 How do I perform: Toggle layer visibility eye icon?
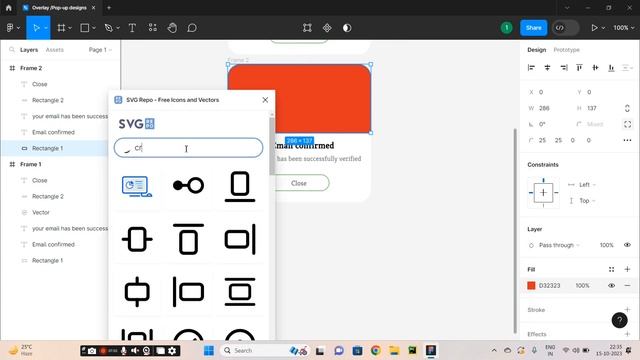coord(627,245)
